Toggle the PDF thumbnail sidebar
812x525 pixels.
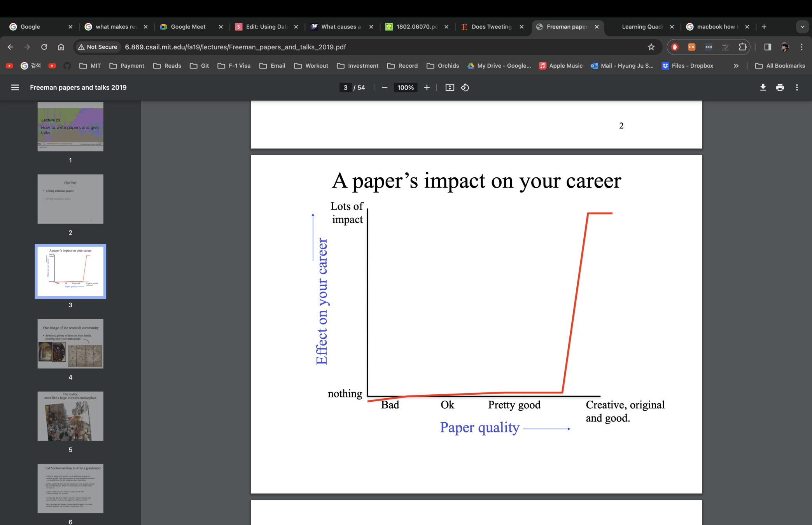[x=15, y=87]
